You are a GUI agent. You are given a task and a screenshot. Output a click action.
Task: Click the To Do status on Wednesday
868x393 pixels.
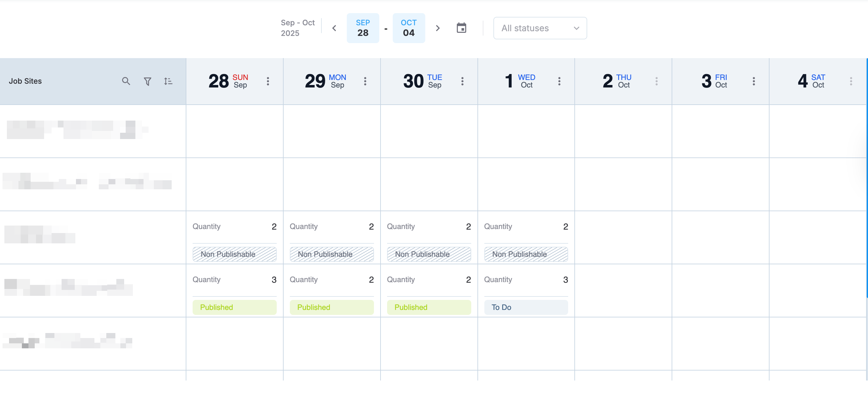[526, 307]
